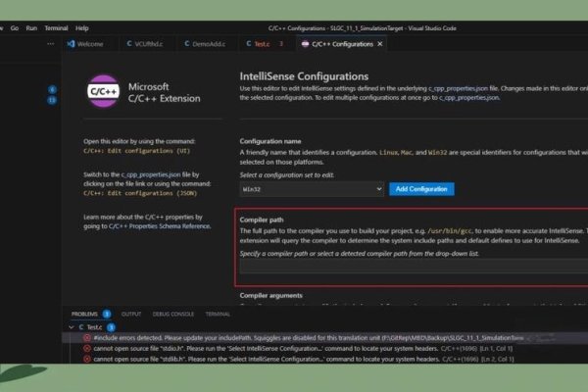Click the Test.c problem count badge
Viewport: 588px width, 392px height.
pos(111,327)
